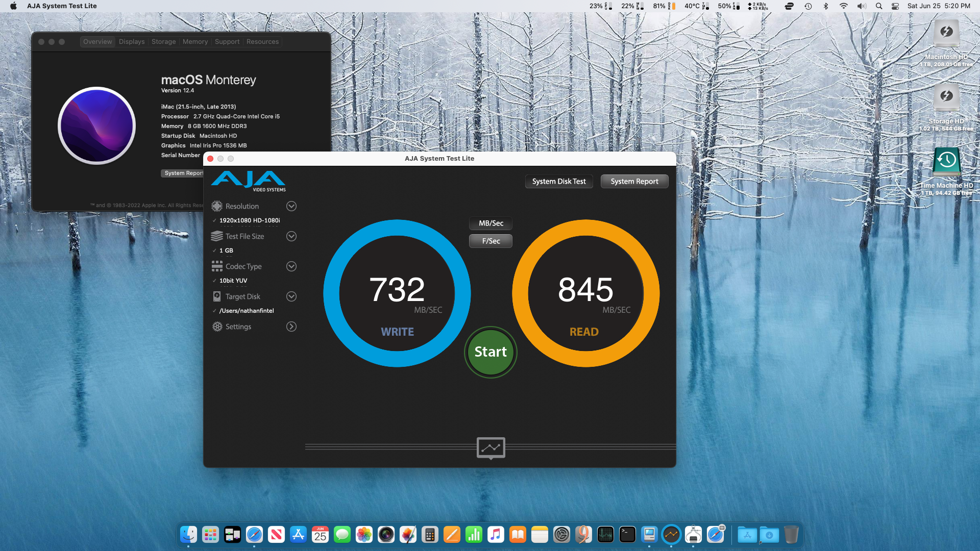Click the /Users/nathanfintel target path
Screen dimensions: 980x551
pyautogui.click(x=247, y=311)
